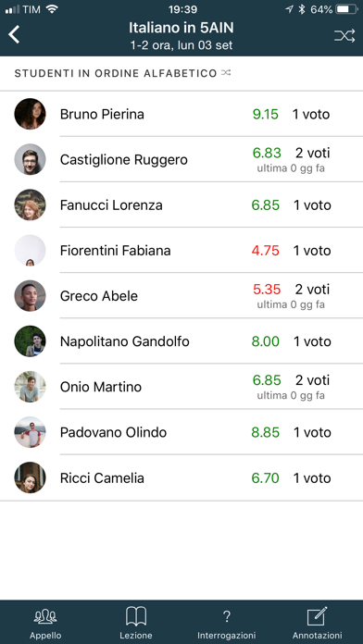363x644 pixels.
Task: Select Ricci Camelia in the list
Action: [x=181, y=477]
